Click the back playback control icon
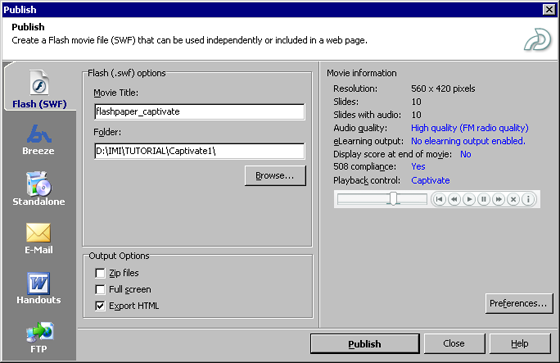Image resolution: width=560 pixels, height=363 pixels. click(x=454, y=199)
